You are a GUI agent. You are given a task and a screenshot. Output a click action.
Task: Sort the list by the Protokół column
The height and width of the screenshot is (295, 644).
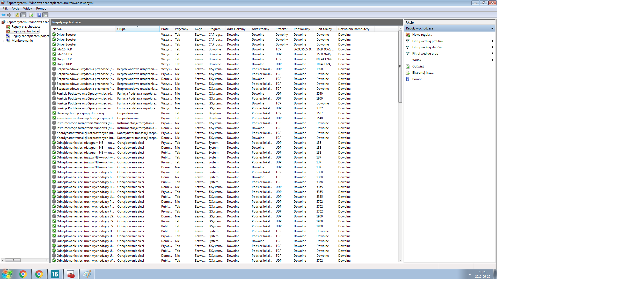tap(281, 29)
